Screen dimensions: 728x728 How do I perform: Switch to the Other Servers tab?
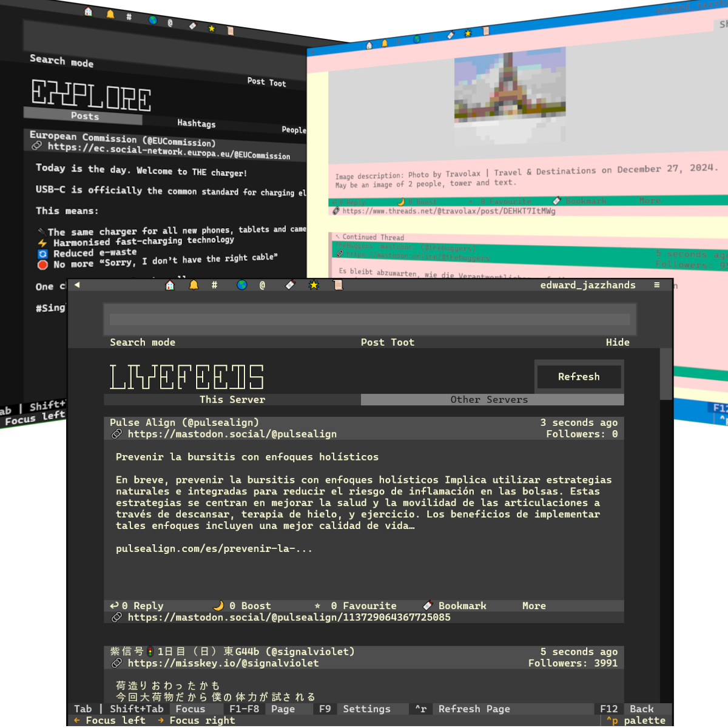[x=489, y=399]
